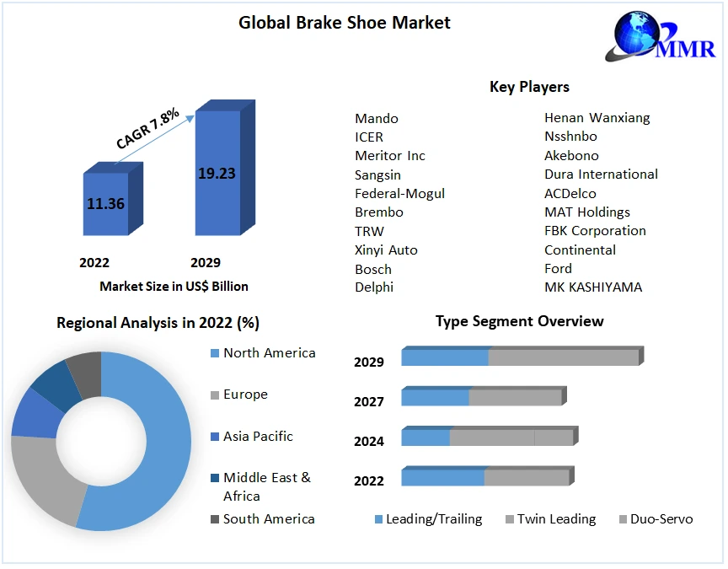Select the Duo-Servo legend marker
Screen dimensions: 728x569
(x=624, y=519)
